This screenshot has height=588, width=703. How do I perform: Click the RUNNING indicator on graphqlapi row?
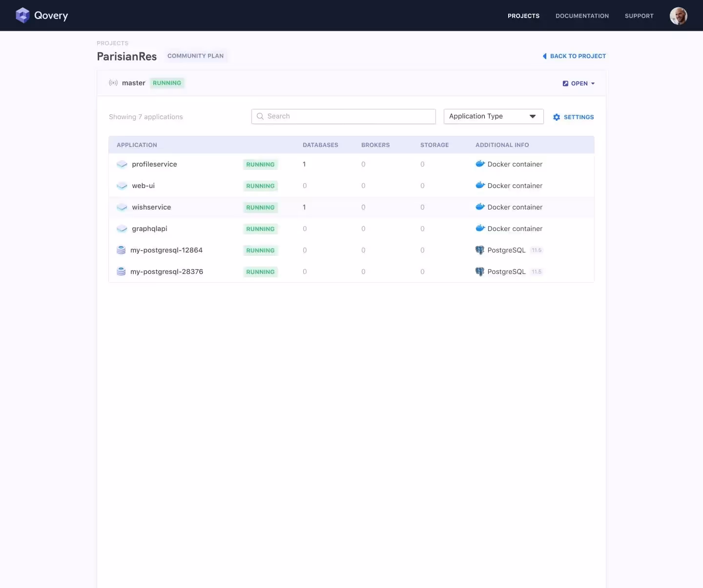pos(260,229)
